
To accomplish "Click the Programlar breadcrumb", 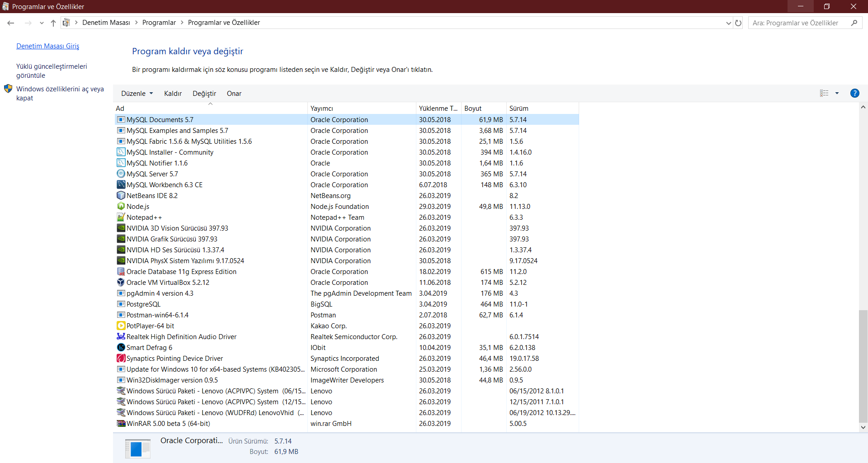I will tap(159, 23).
